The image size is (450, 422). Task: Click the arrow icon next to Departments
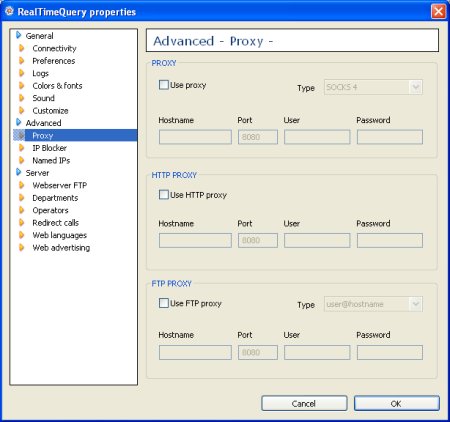(x=22, y=198)
